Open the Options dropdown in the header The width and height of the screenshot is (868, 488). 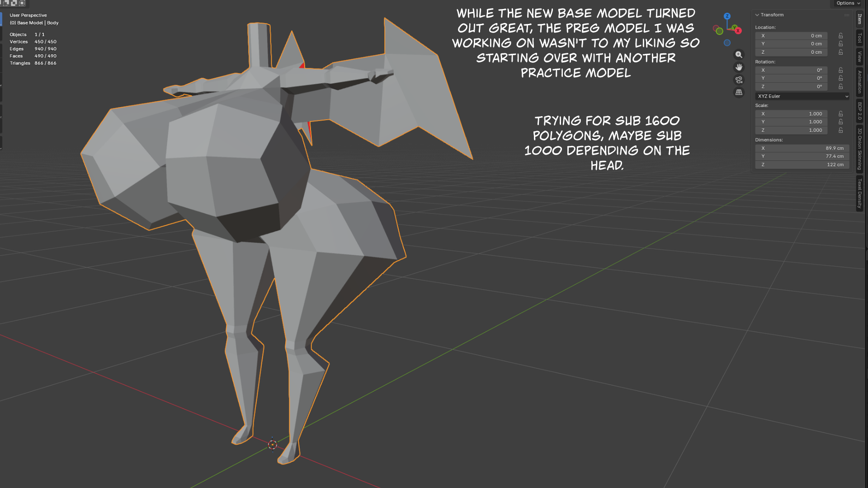pyautogui.click(x=848, y=3)
